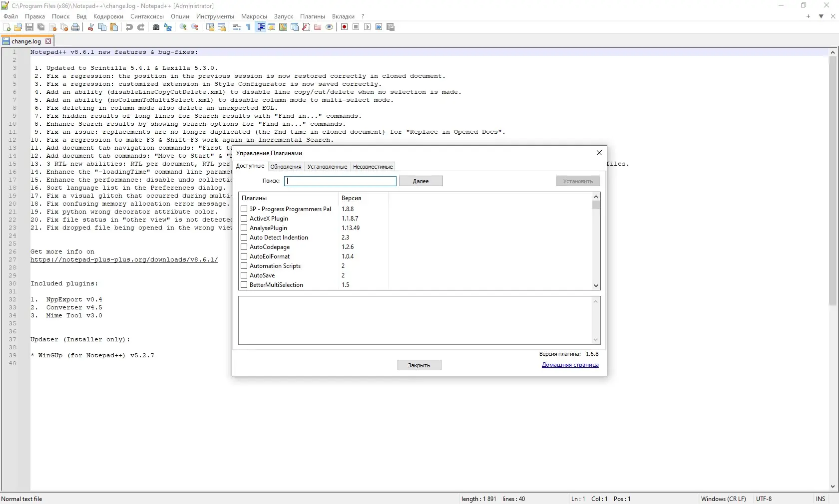Select the Auto Detect Indention plugin checkbox
The height and width of the screenshot is (504, 839).
click(244, 238)
